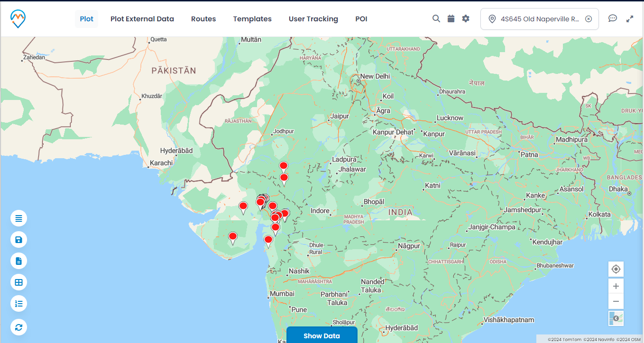This screenshot has width=644, height=343.
Task: Click the search magnifier icon
Action: pyautogui.click(x=436, y=18)
